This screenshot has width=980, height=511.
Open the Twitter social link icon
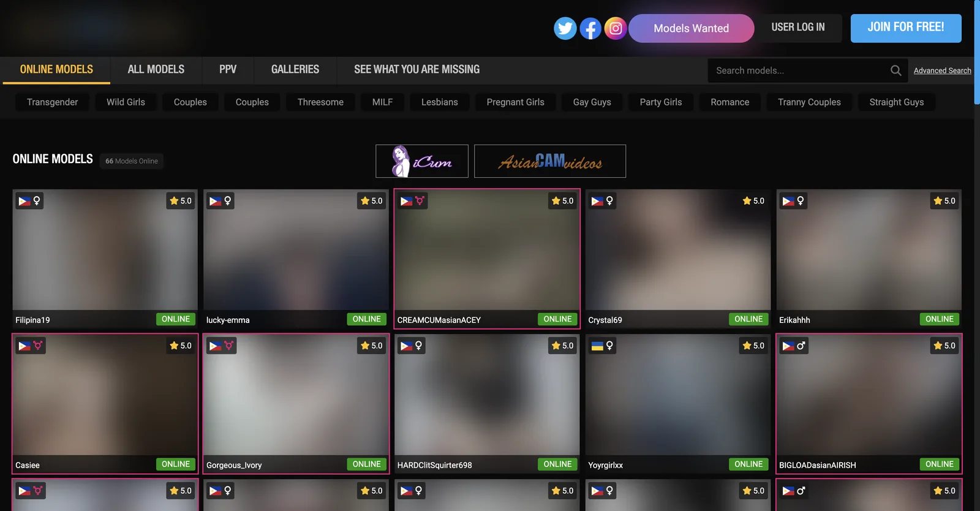[565, 28]
